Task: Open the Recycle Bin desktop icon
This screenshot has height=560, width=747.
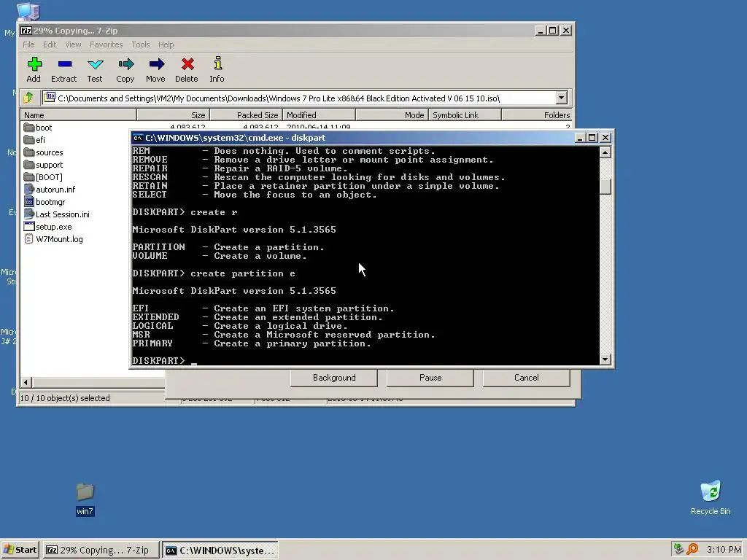Action: pos(711,498)
